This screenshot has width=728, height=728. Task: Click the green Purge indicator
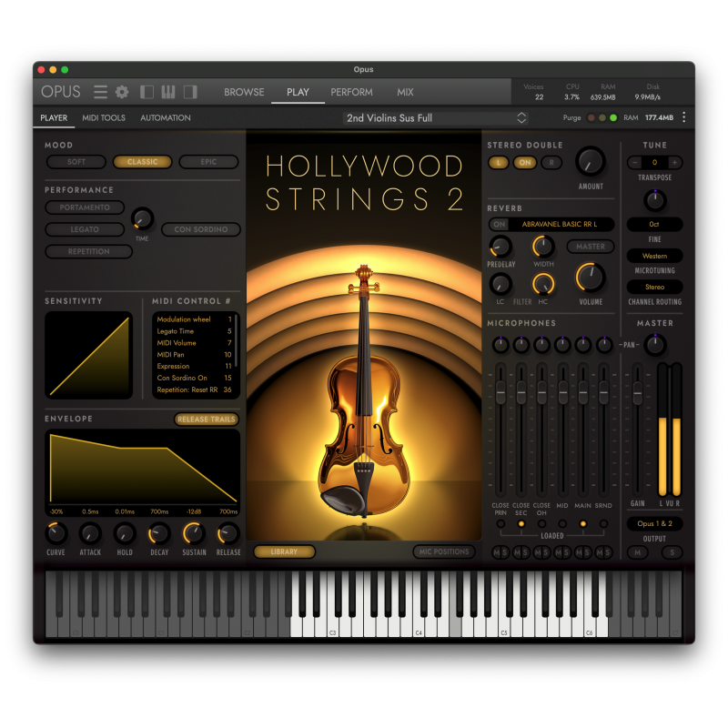click(613, 118)
